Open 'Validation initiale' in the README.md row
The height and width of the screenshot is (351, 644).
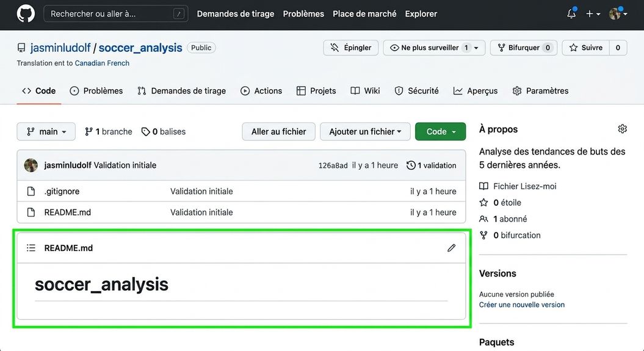(x=201, y=212)
